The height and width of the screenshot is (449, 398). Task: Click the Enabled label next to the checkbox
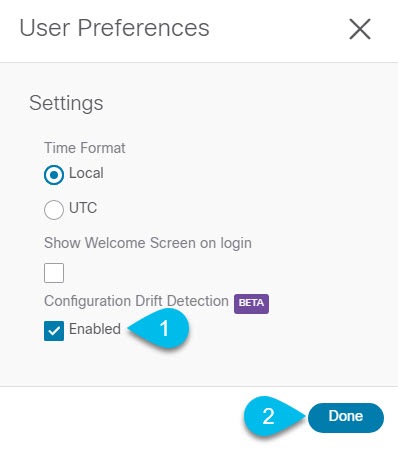click(95, 329)
